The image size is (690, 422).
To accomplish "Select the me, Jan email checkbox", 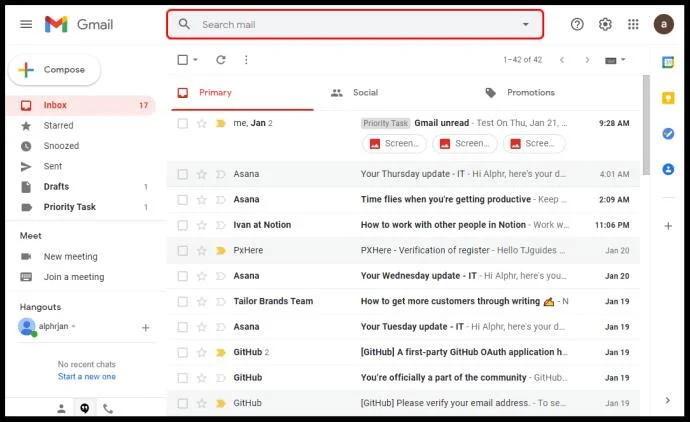I will click(183, 124).
